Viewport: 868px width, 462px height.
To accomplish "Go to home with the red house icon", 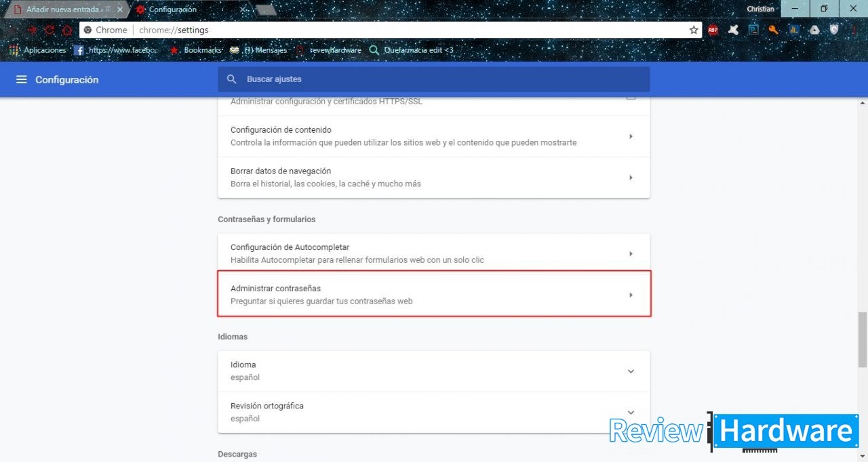I will [66, 30].
